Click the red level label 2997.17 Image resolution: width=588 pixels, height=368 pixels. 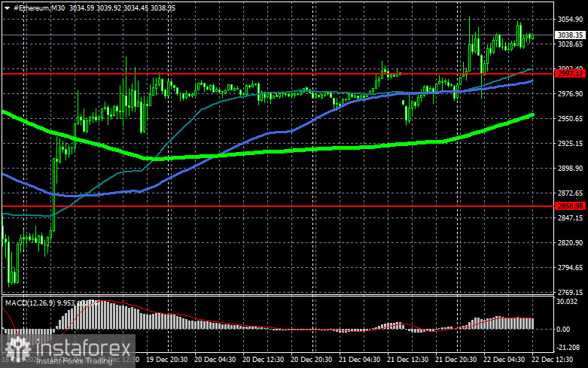pyautogui.click(x=570, y=74)
